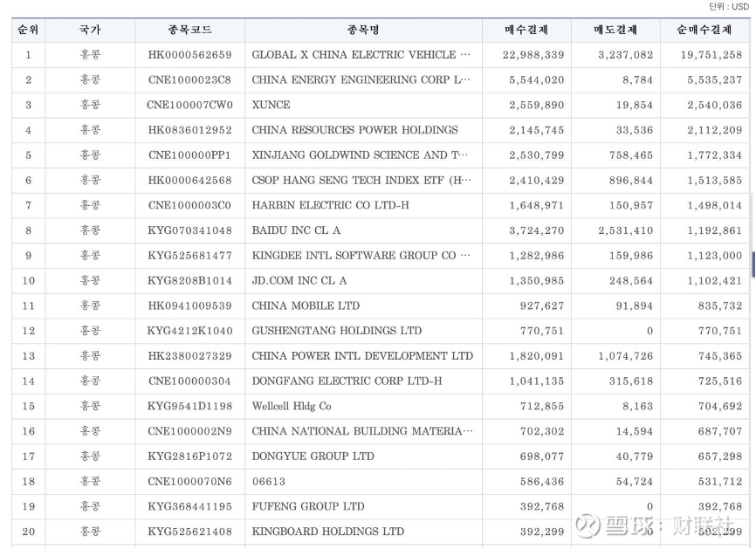
Task: Click the value 1,513,585
Action: click(x=715, y=181)
